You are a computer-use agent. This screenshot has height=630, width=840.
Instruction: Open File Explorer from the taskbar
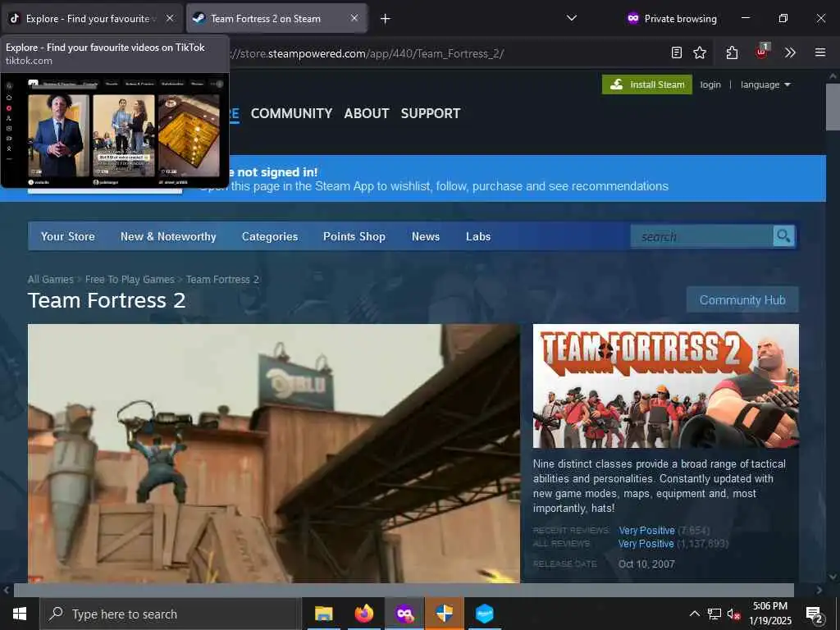point(323,614)
